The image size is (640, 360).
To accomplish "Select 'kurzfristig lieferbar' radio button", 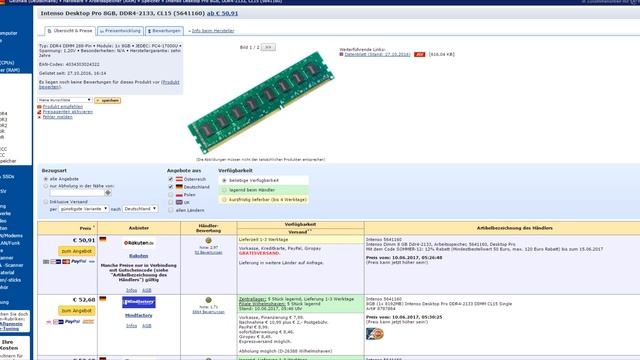I will [x=224, y=200].
